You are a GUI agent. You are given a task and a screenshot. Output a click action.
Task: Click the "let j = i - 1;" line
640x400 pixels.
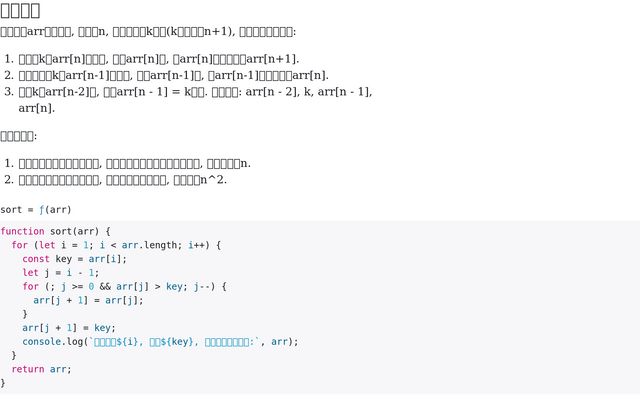click(x=60, y=272)
